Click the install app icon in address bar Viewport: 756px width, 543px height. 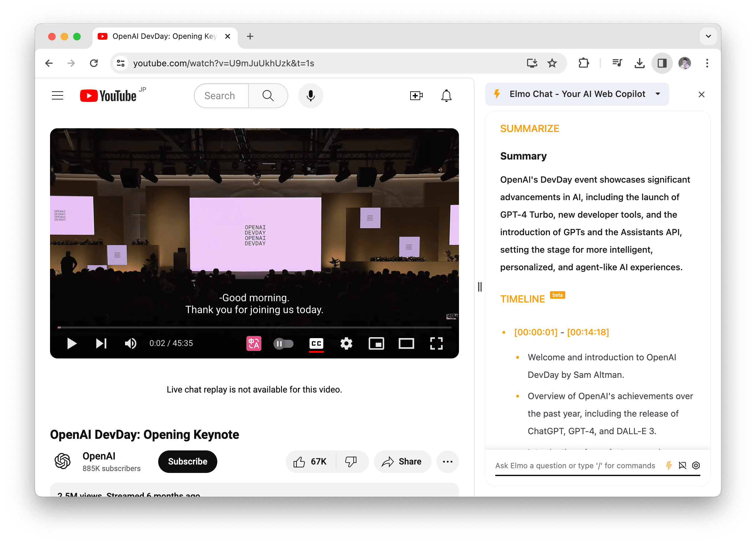(x=532, y=63)
